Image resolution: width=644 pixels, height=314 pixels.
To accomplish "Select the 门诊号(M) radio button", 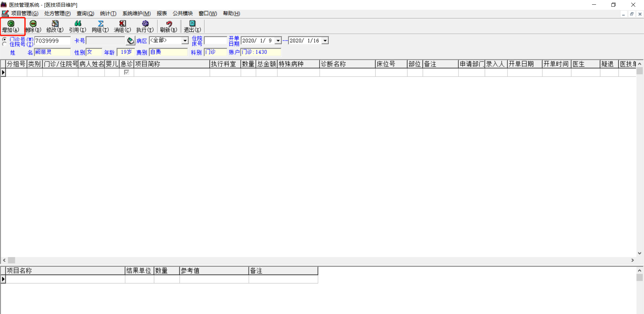I will [x=4, y=39].
